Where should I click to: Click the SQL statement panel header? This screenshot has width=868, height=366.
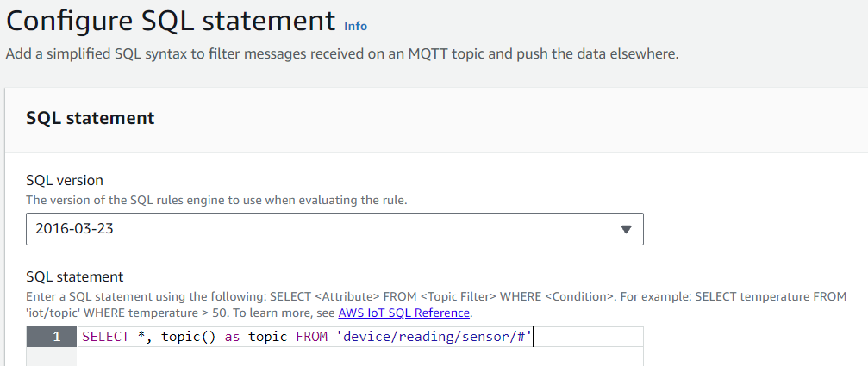click(x=91, y=118)
